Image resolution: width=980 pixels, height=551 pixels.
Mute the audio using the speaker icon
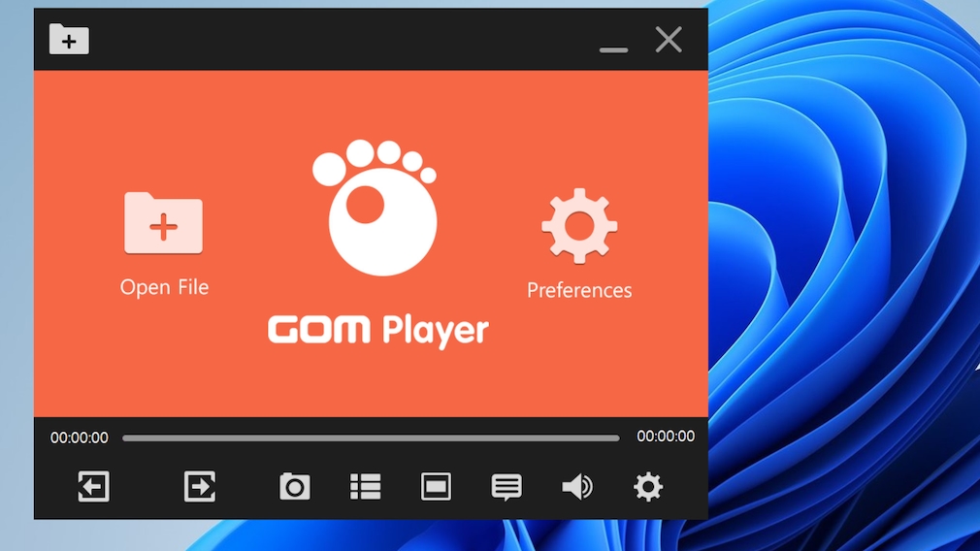tap(577, 487)
